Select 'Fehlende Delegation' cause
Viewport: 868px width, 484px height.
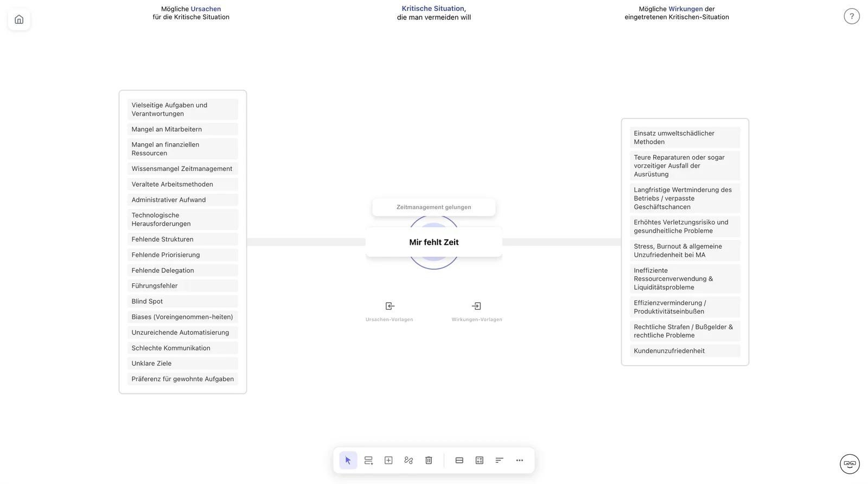(183, 270)
